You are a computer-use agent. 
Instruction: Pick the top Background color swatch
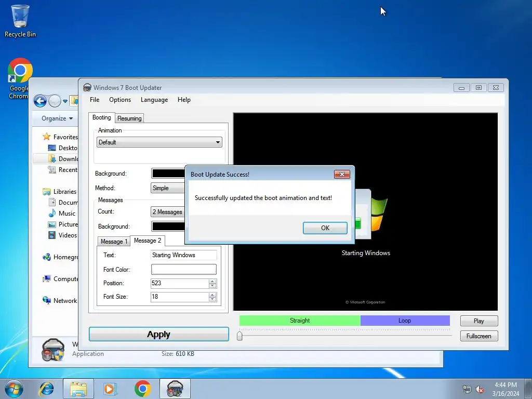coord(168,174)
